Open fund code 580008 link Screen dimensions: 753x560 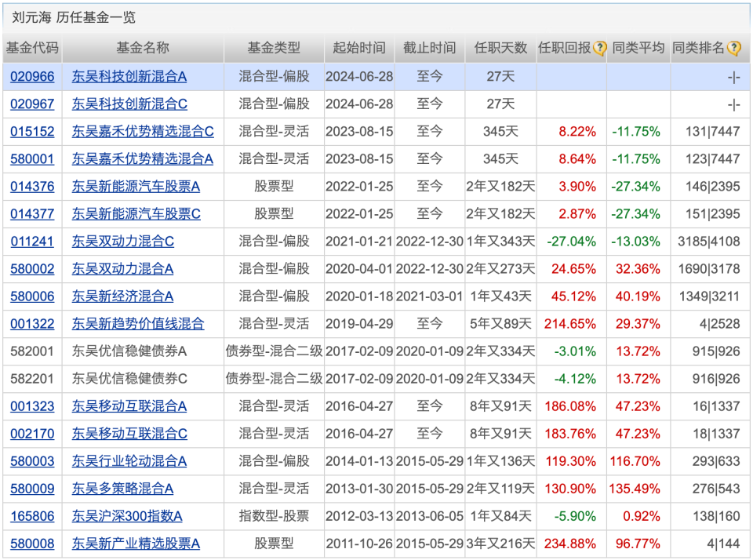(32, 544)
